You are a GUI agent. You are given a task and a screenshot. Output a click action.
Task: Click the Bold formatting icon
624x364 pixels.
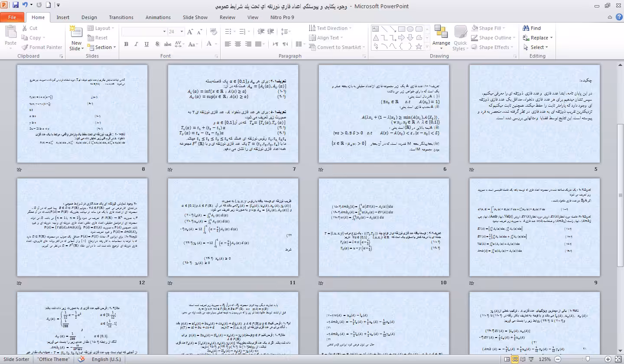pos(126,44)
